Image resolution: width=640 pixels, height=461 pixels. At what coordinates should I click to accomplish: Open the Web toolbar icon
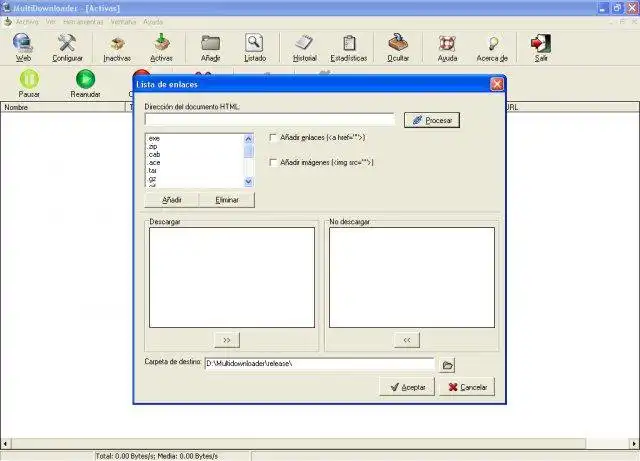coord(23,47)
